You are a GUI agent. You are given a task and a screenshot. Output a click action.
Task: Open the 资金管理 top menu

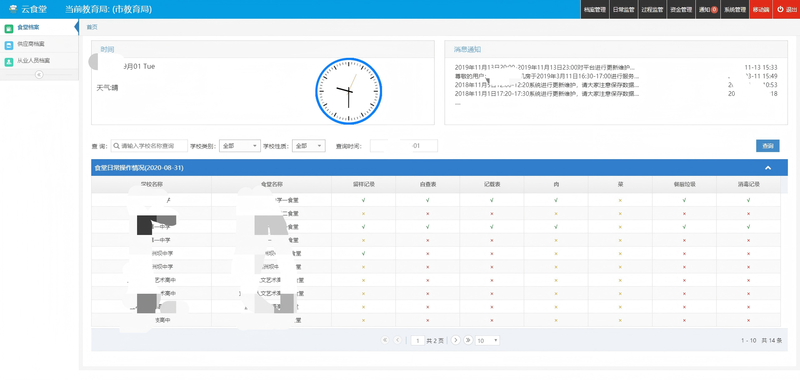(681, 9)
